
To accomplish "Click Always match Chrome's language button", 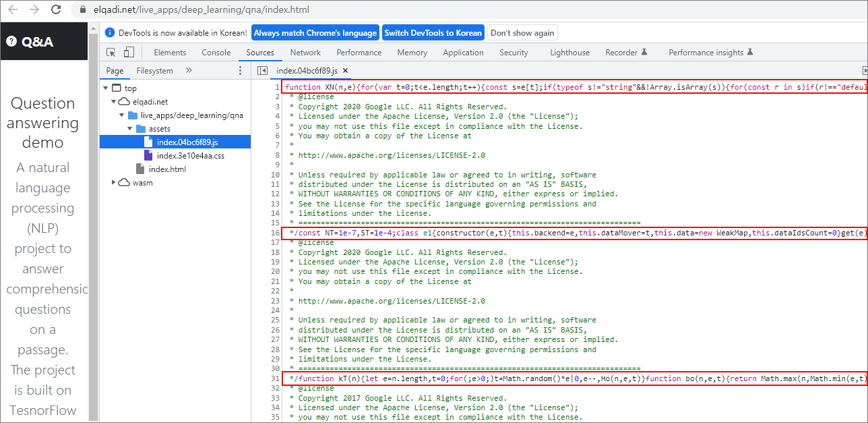I will tap(315, 32).
